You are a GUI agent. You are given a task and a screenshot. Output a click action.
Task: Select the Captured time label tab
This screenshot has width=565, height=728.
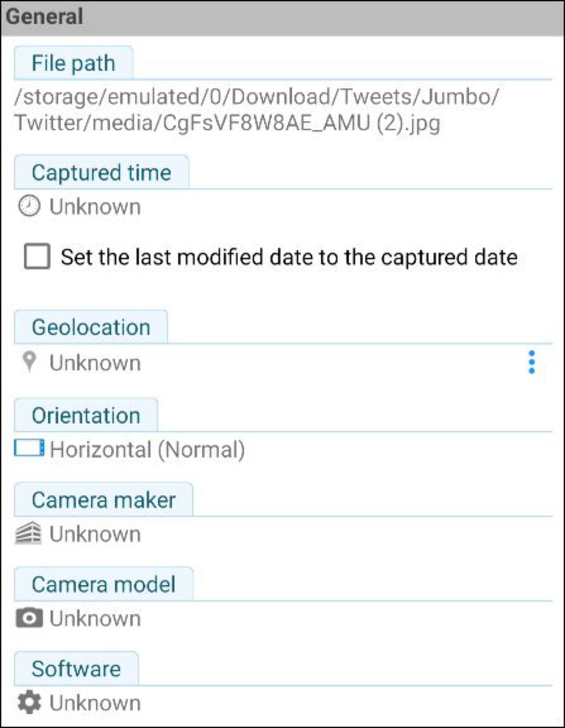point(101,173)
